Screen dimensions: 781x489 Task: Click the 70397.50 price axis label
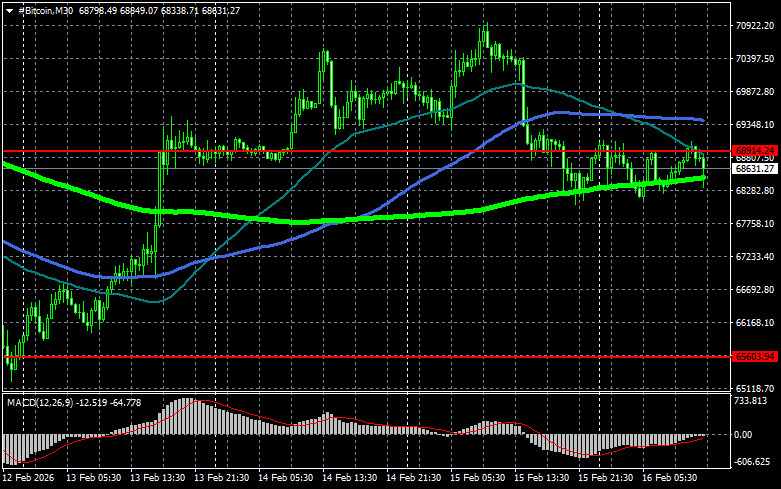pyautogui.click(x=755, y=59)
